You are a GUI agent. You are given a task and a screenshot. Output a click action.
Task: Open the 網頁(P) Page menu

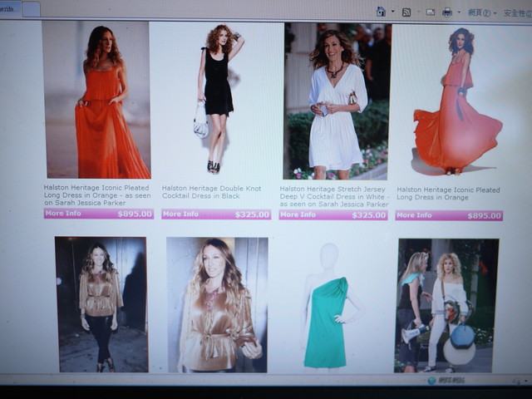click(481, 13)
